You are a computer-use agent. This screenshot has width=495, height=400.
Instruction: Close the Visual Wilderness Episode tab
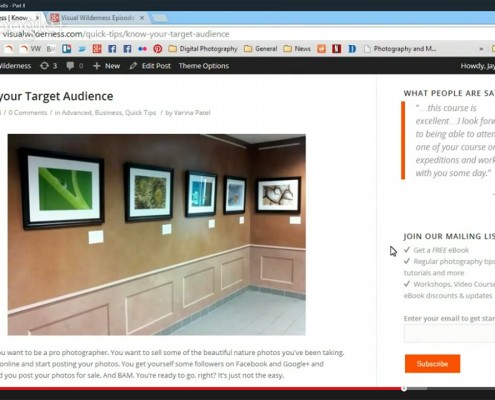[142, 18]
